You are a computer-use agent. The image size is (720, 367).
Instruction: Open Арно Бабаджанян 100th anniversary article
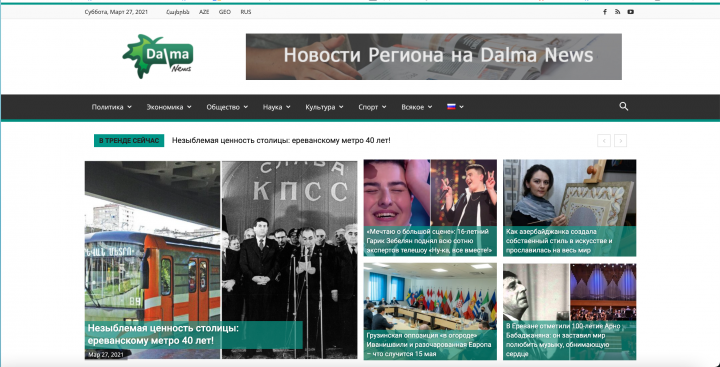tap(563, 340)
